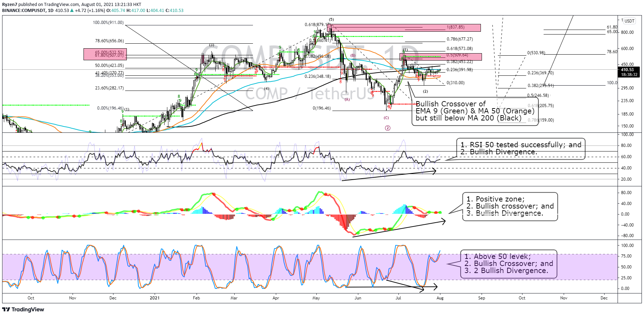This screenshot has height=316, width=644.
Task: Select the 78.60%(656.06) Fibonacci label
Action: [x=109, y=41]
